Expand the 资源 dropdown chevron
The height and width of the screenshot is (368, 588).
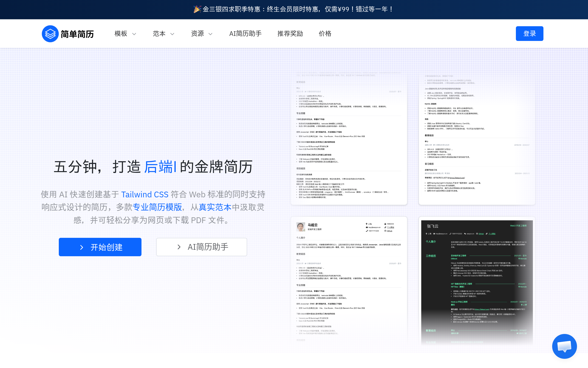click(210, 34)
